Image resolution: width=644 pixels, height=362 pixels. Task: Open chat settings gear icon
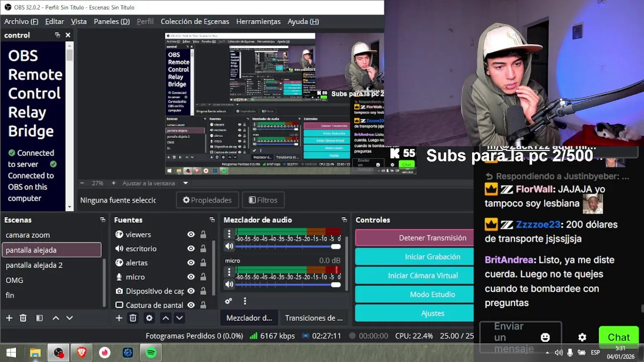(x=582, y=337)
